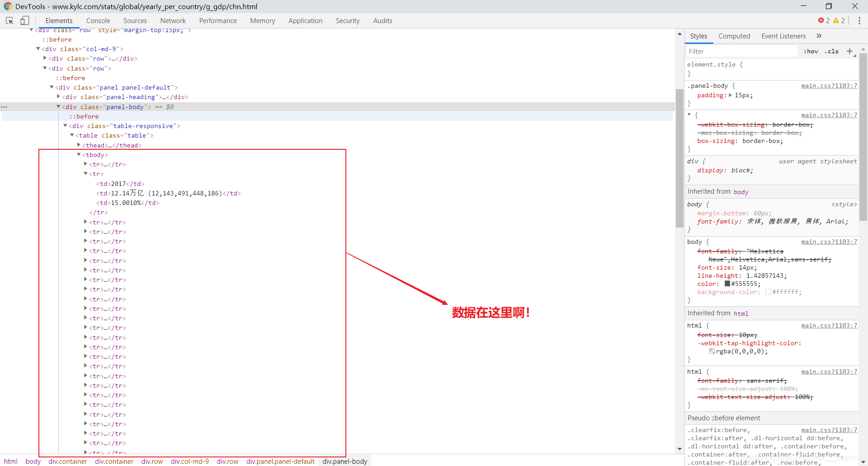Select div.panel-body in breadcrumb bar
The height and width of the screenshot is (466, 868).
click(345, 461)
